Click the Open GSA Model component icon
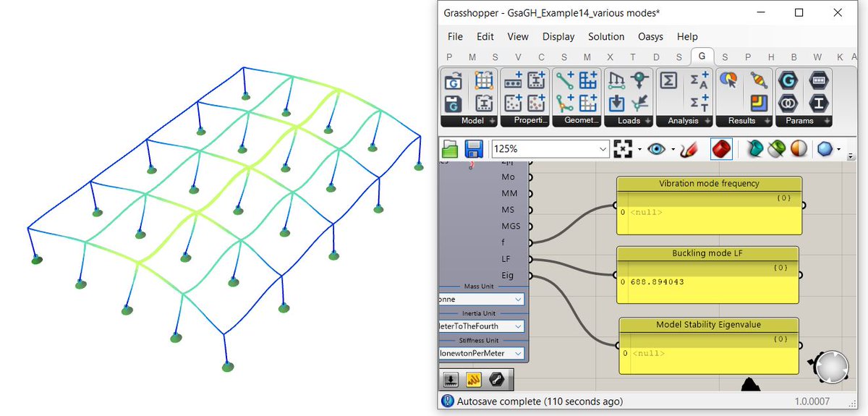Viewport: 868px width, 416px height. pyautogui.click(x=454, y=80)
